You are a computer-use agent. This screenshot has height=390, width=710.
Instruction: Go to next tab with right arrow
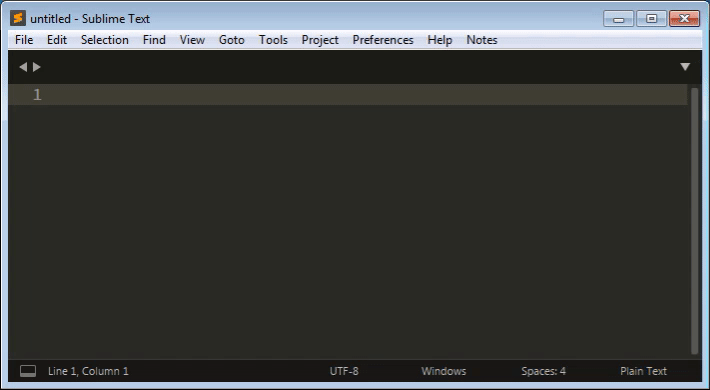pyautogui.click(x=37, y=67)
